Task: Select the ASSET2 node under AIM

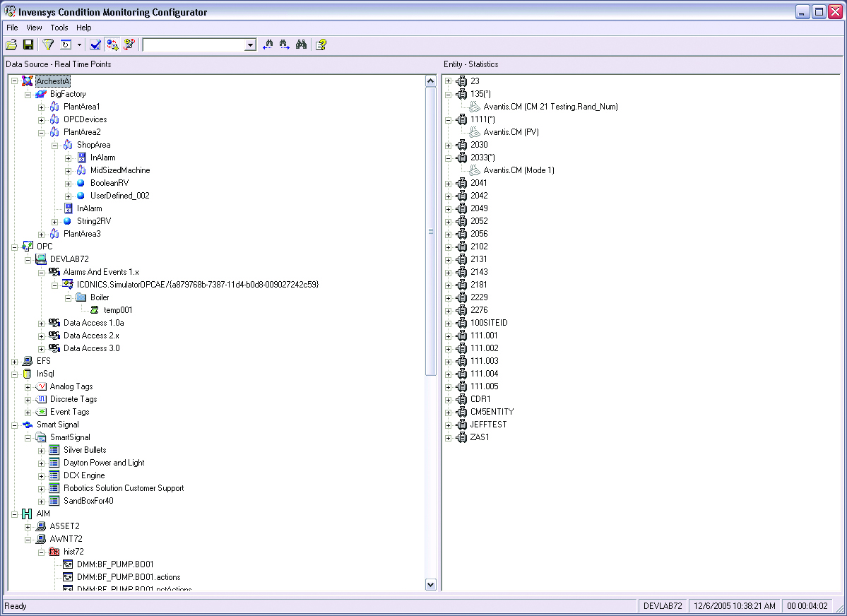Action: point(65,526)
